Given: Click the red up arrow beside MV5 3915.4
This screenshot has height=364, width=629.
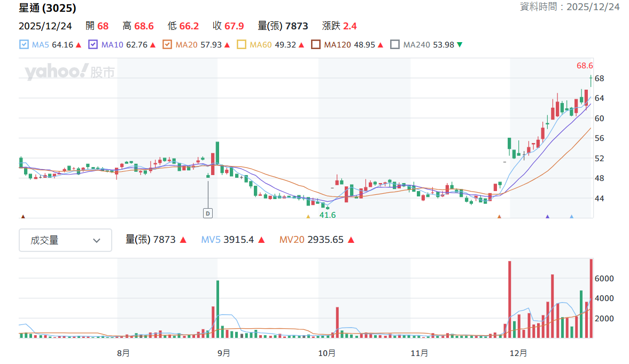Looking at the screenshot, I should click(261, 240).
